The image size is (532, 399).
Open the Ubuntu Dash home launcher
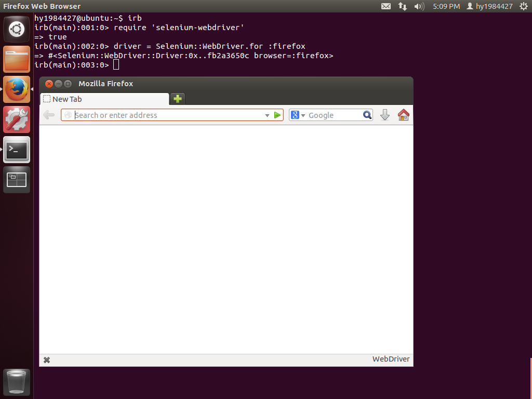pyautogui.click(x=17, y=29)
